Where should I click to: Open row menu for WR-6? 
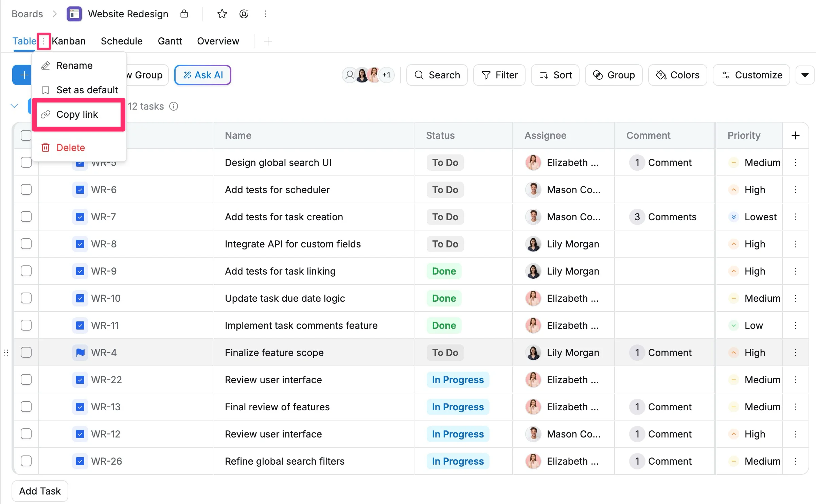coord(795,190)
